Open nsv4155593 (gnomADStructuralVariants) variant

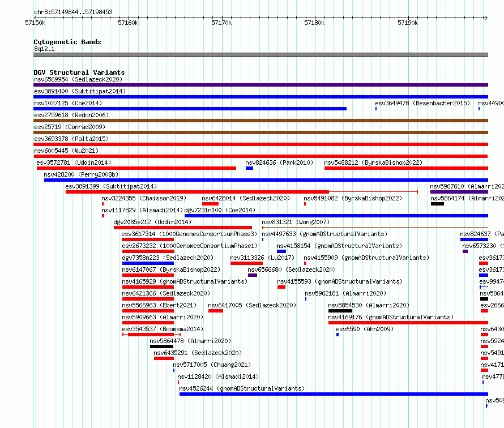340,281
